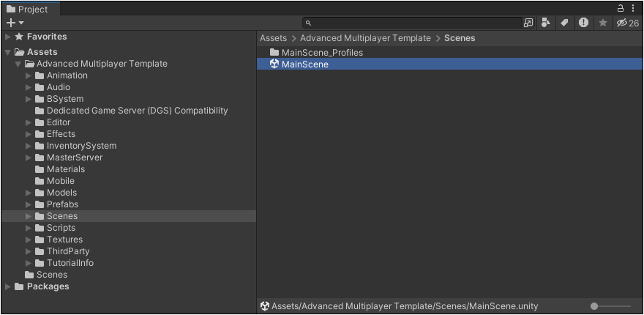Select the MainScene Unity scene asset
This screenshot has width=644, height=315.
point(449,64)
